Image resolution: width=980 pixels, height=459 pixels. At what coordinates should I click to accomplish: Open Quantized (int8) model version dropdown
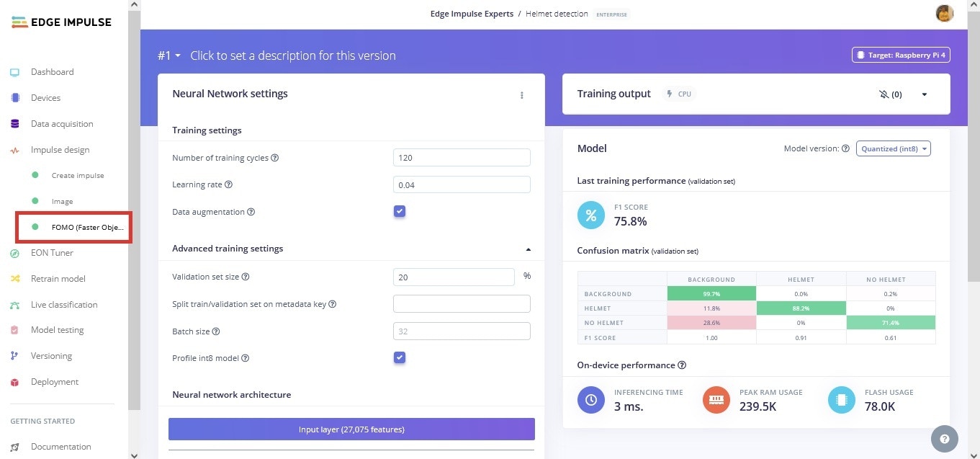[894, 148]
